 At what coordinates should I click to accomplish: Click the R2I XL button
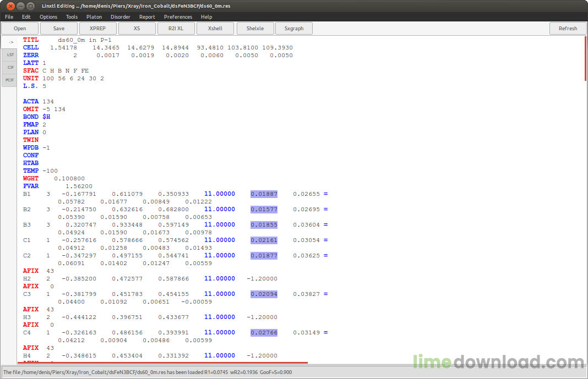click(176, 29)
